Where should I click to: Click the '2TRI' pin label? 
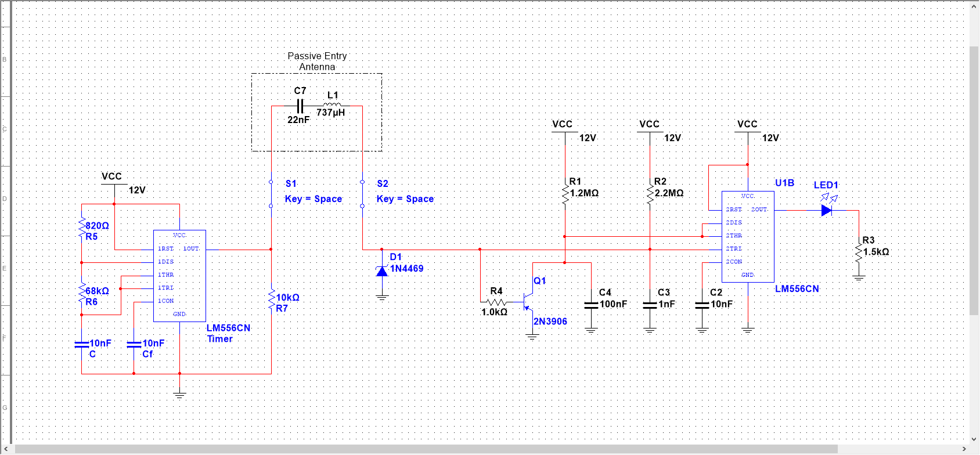pyautogui.click(x=734, y=248)
